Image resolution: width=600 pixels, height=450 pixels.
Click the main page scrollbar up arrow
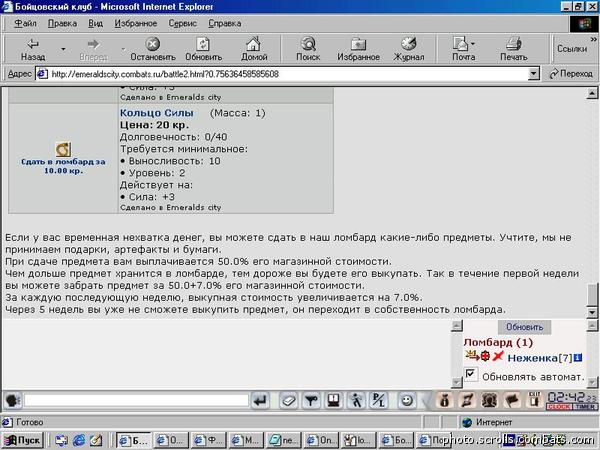tap(592, 93)
